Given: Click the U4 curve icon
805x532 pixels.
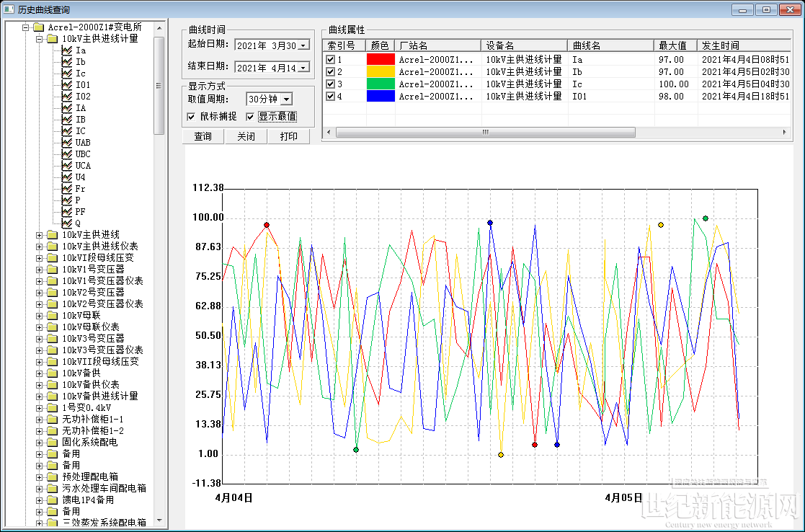Looking at the screenshot, I should (68, 177).
